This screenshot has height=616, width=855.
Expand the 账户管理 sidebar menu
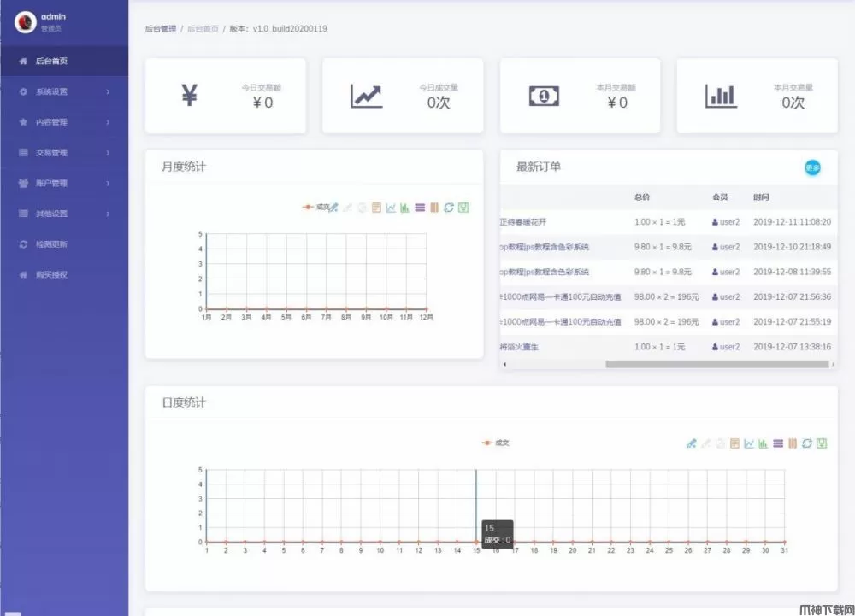(64, 183)
